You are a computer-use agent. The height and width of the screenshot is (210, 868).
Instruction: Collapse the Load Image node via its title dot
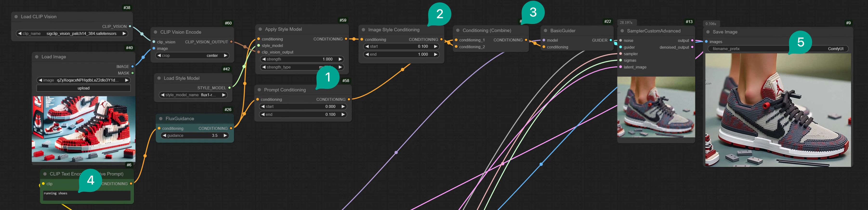pos(36,57)
